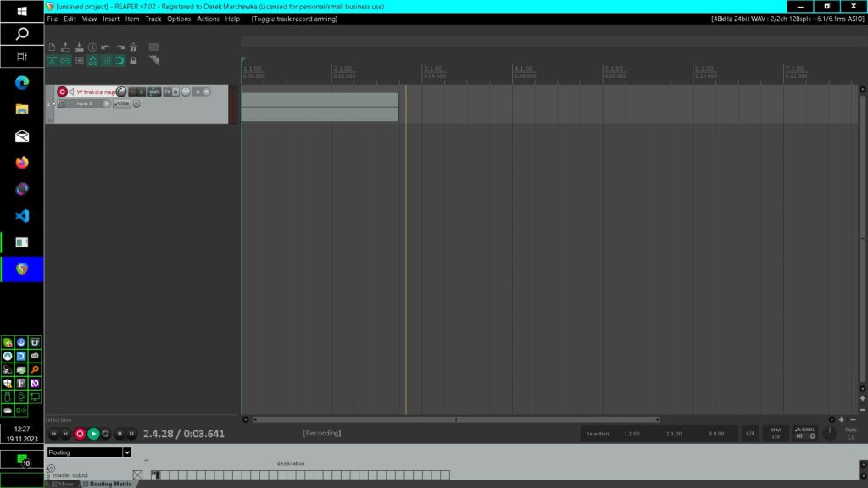Open Project Settings info icon
This screenshot has height=488, width=868.
click(92, 47)
